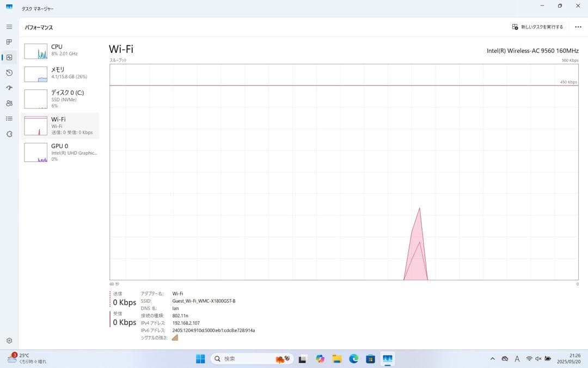Click the 新しいタスクを実行する button

pos(538,26)
